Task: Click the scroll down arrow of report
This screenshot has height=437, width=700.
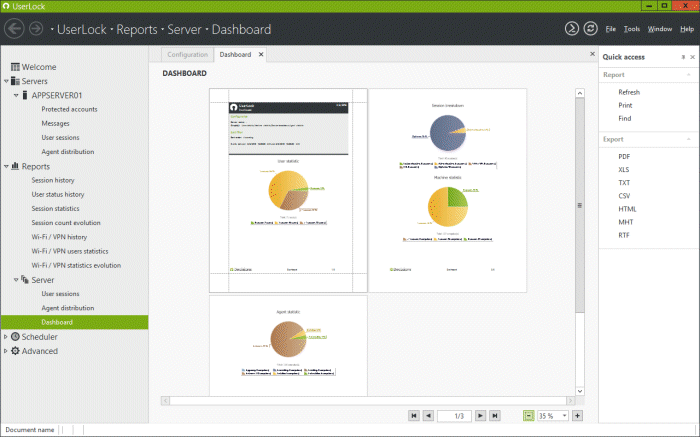Action: coord(579,391)
